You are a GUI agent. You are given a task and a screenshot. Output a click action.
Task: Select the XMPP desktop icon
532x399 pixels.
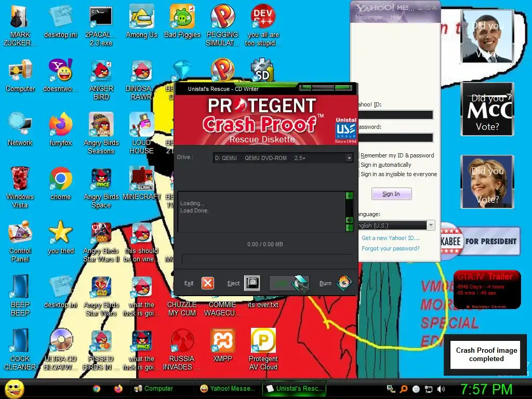tap(222, 345)
